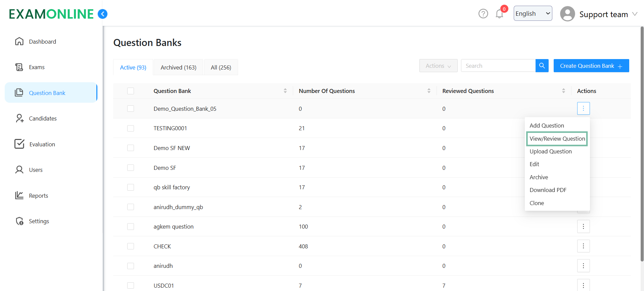The height and width of the screenshot is (291, 644).
Task: Toggle select-all checkbox in table header
Action: coord(131,91)
